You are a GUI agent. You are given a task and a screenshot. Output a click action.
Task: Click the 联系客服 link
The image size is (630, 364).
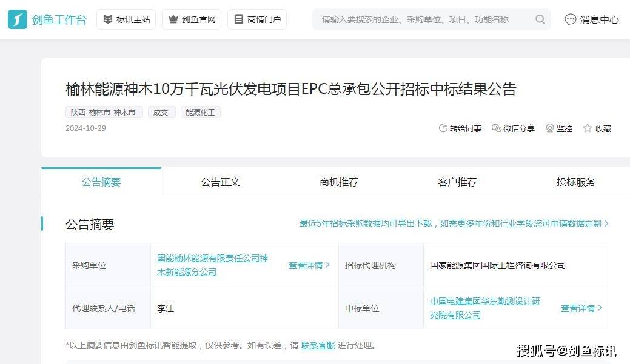click(318, 346)
